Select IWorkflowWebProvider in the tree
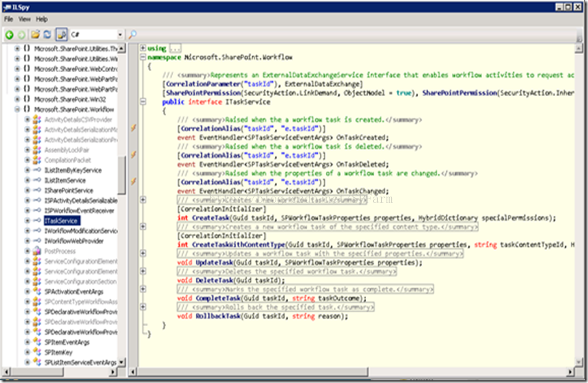The height and width of the screenshot is (383, 588). [74, 241]
